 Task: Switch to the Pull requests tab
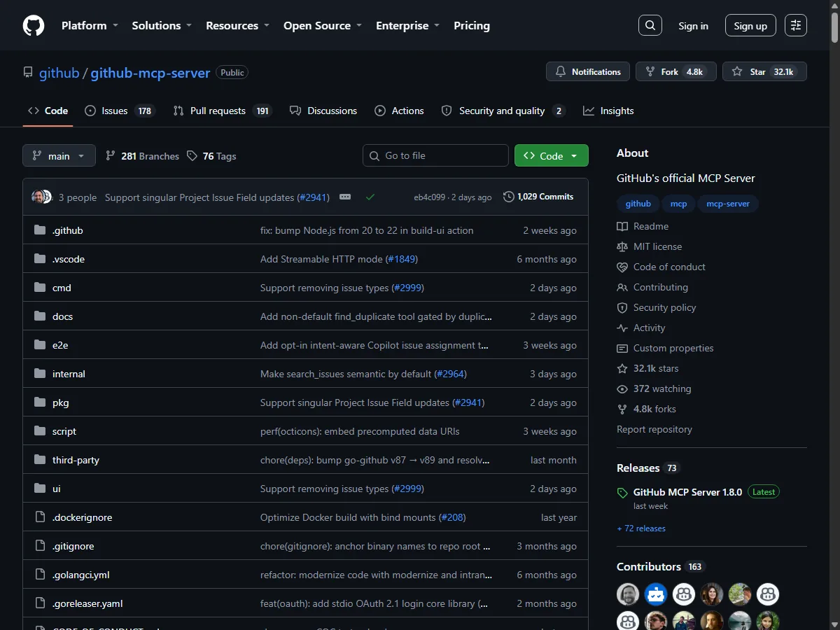pos(222,111)
